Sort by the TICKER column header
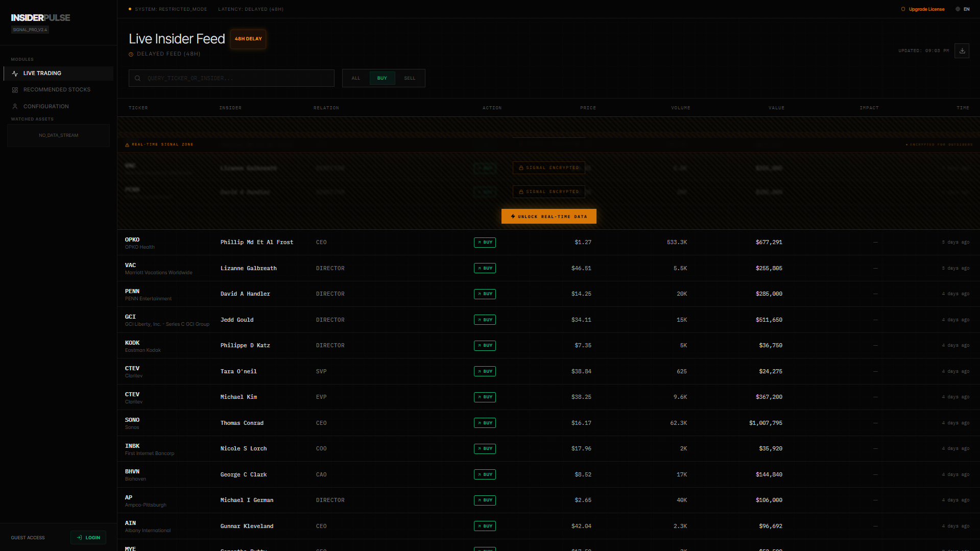 pyautogui.click(x=138, y=108)
